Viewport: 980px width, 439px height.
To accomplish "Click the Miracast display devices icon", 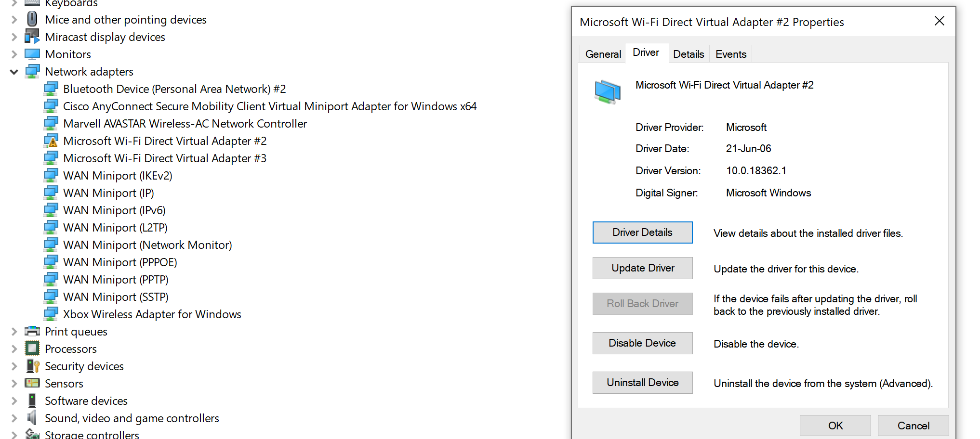I will pos(32,37).
